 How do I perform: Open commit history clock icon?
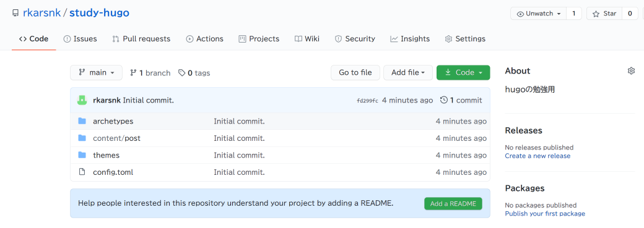pos(443,100)
